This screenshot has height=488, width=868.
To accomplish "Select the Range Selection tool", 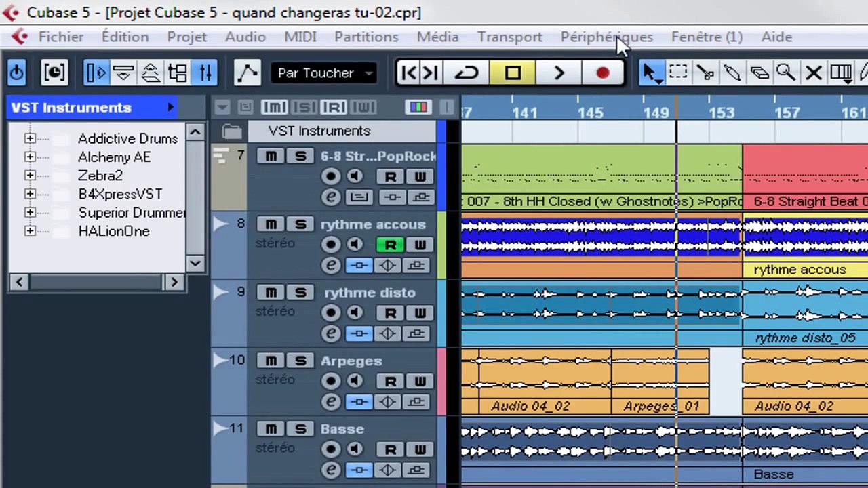I will [678, 73].
